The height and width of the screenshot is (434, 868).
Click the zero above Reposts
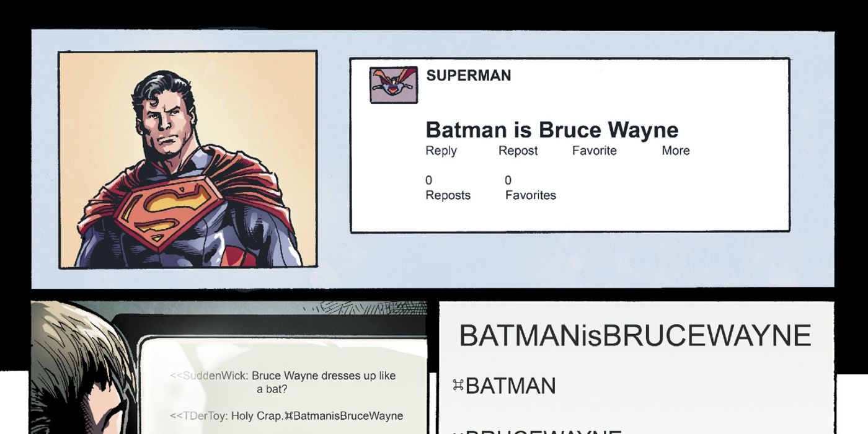(428, 180)
